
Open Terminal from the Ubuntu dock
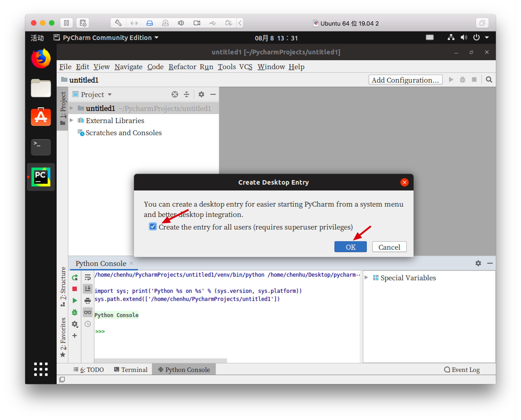41,147
